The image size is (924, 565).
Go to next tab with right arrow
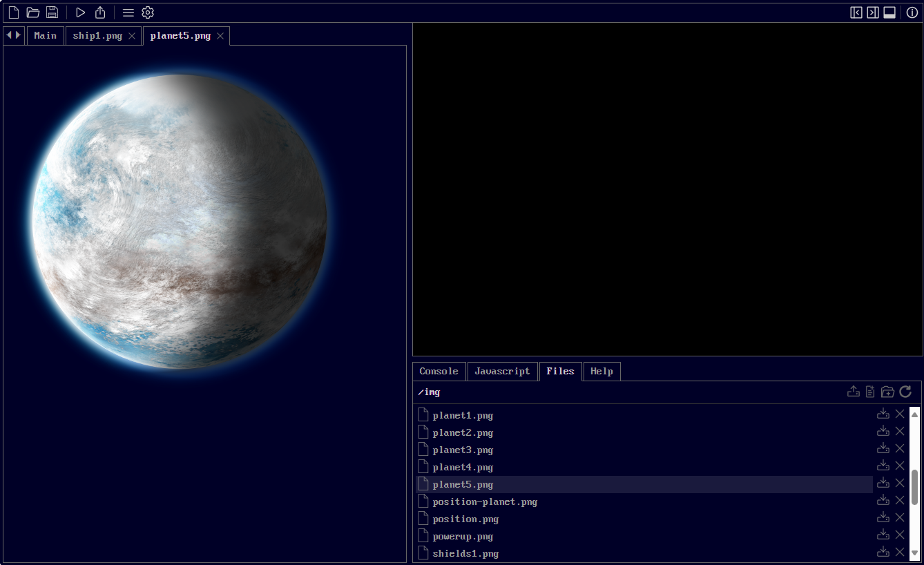19,35
